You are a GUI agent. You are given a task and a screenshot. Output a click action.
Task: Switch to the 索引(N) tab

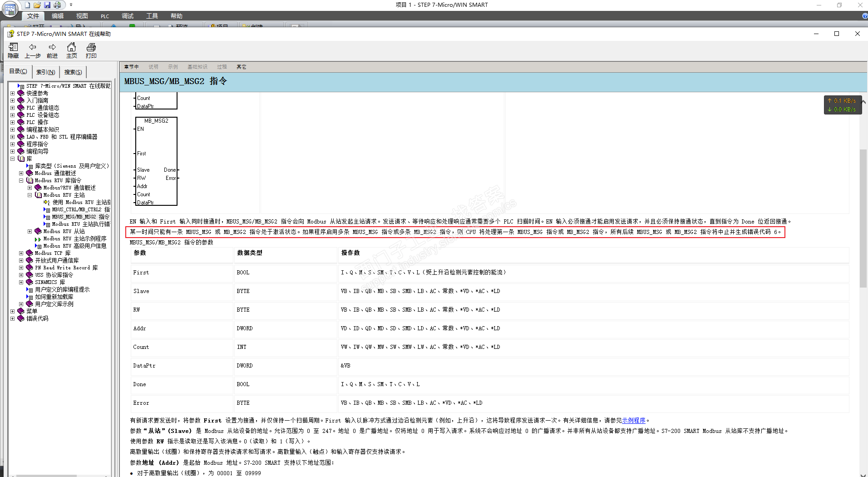tap(45, 72)
